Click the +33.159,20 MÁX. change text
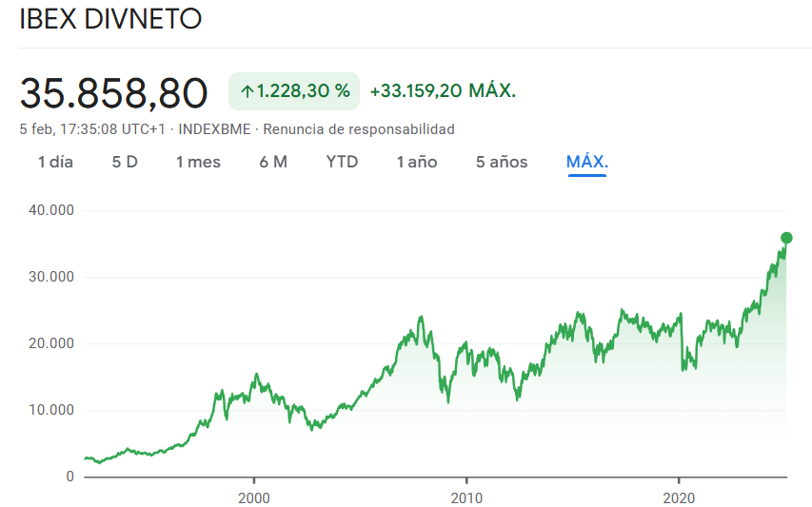The height and width of the screenshot is (507, 812). tap(443, 91)
